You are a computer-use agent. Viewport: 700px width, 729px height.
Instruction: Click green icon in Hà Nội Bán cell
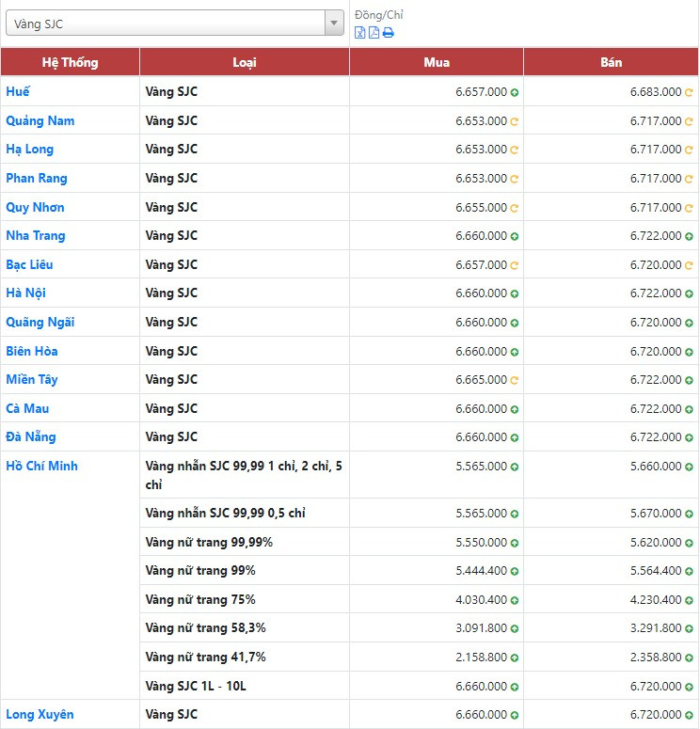click(689, 293)
